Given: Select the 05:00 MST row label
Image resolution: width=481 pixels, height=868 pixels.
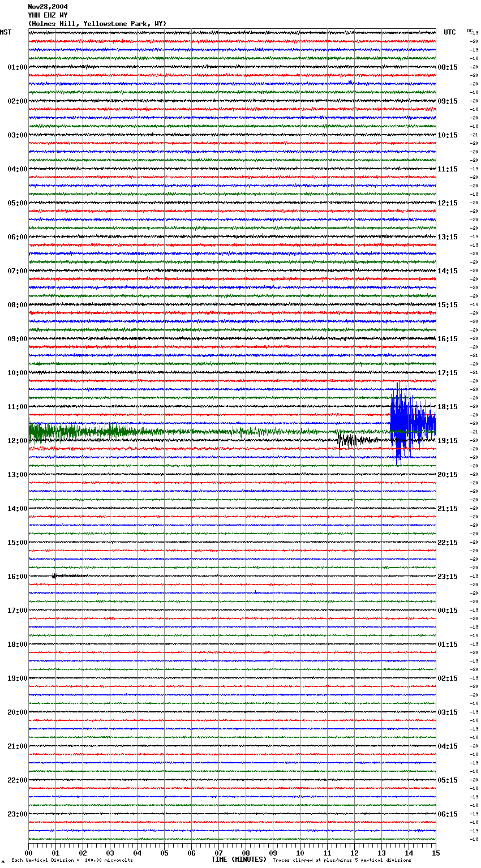Looking at the screenshot, I should [x=17, y=203].
